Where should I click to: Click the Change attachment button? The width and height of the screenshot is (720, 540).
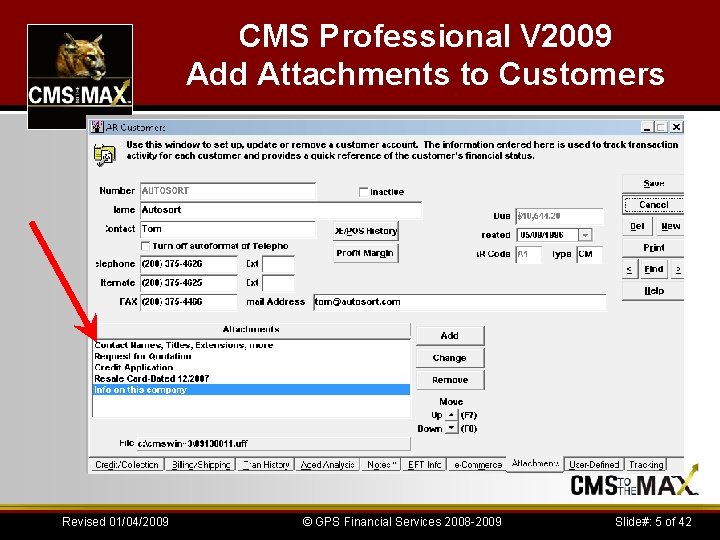pos(450,358)
